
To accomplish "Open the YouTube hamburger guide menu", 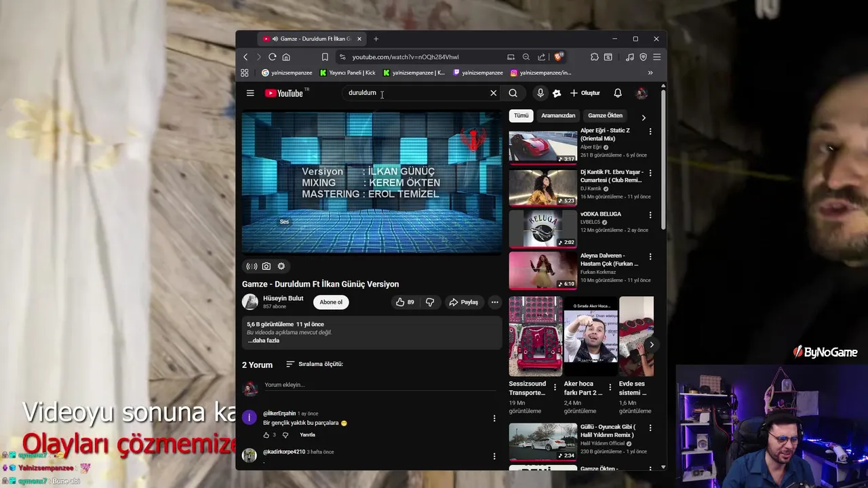I will (250, 93).
